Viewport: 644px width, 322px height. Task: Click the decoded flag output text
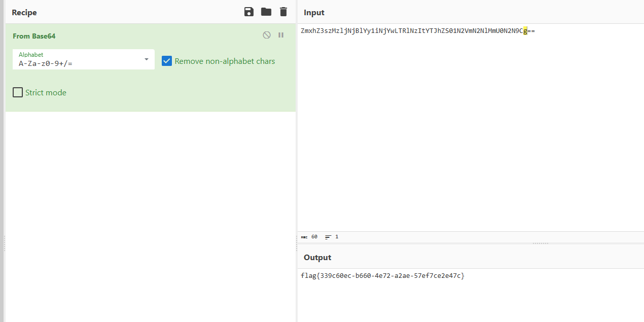coord(382,276)
